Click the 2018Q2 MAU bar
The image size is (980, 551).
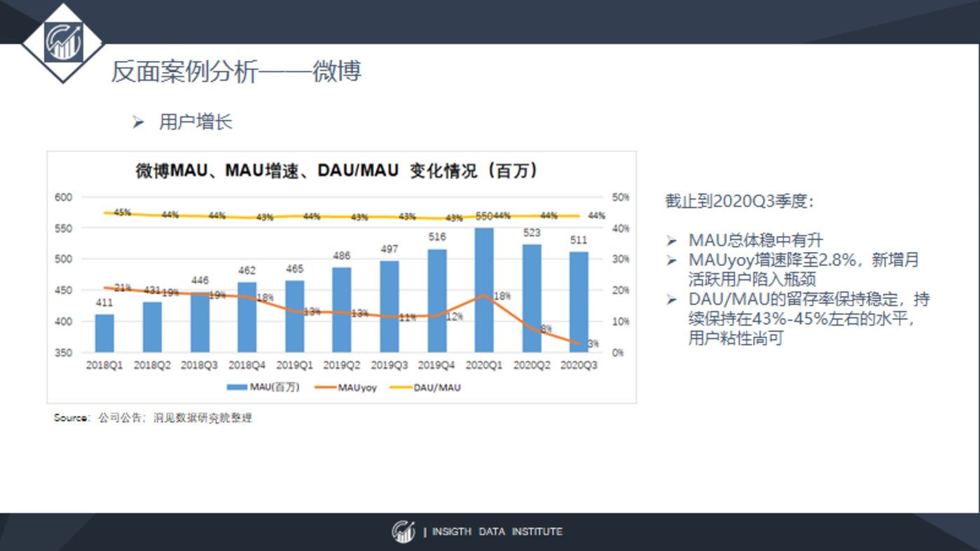click(152, 327)
